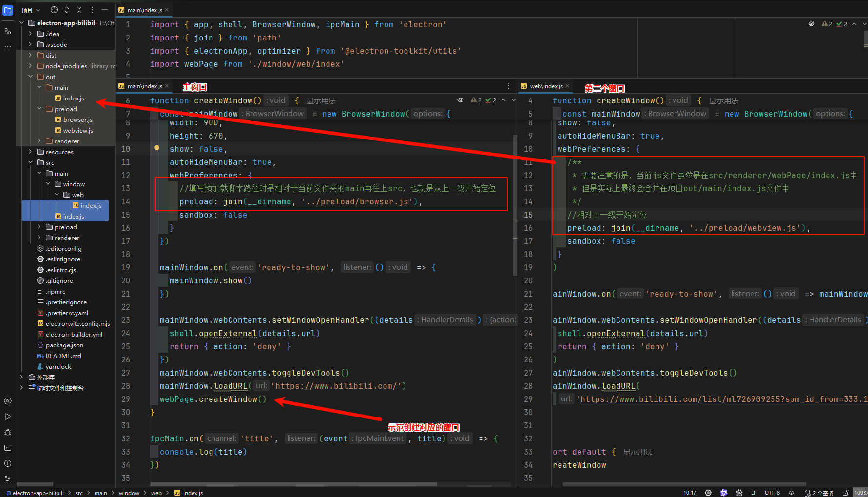Viewport: 868px width, 497px height.
Task: Open the Terminal tool window icon
Action: (8, 448)
